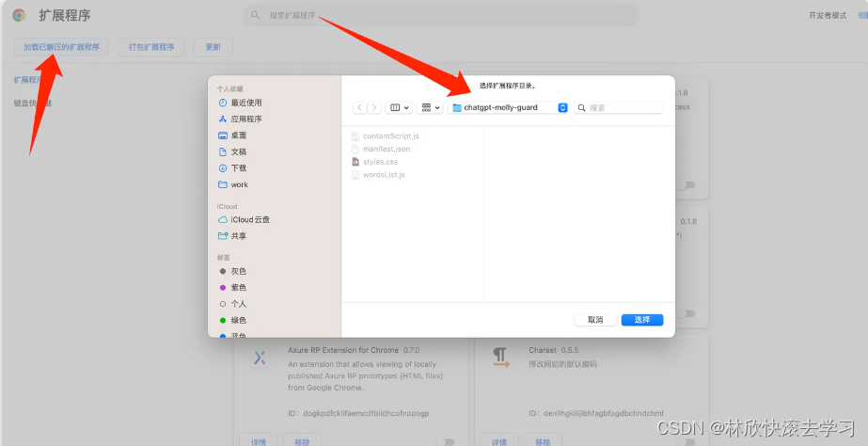Select the 个人 tag
Screen dimensions: 868x446
[x=233, y=304]
